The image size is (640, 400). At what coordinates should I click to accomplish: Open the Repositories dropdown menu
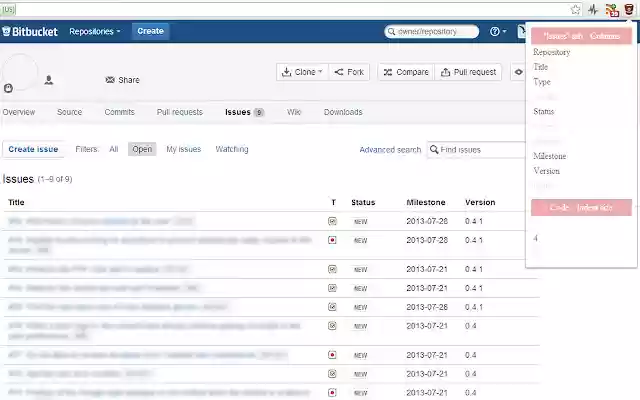[x=95, y=31]
